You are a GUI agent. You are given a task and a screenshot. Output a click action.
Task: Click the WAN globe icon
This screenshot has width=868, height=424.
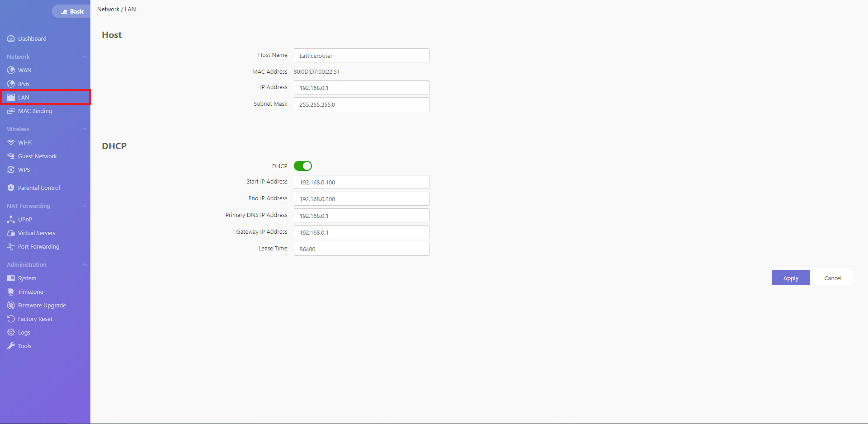pyautogui.click(x=11, y=71)
